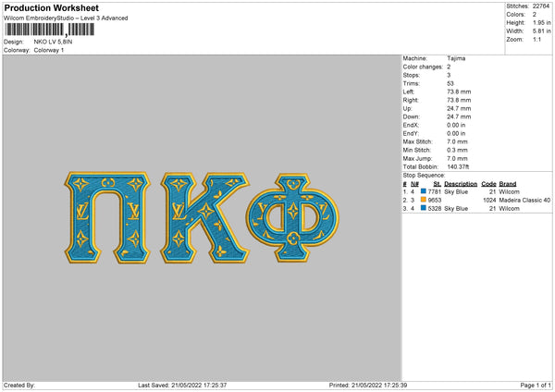Click the Min Stitch value '0.3 mm'

coord(457,151)
